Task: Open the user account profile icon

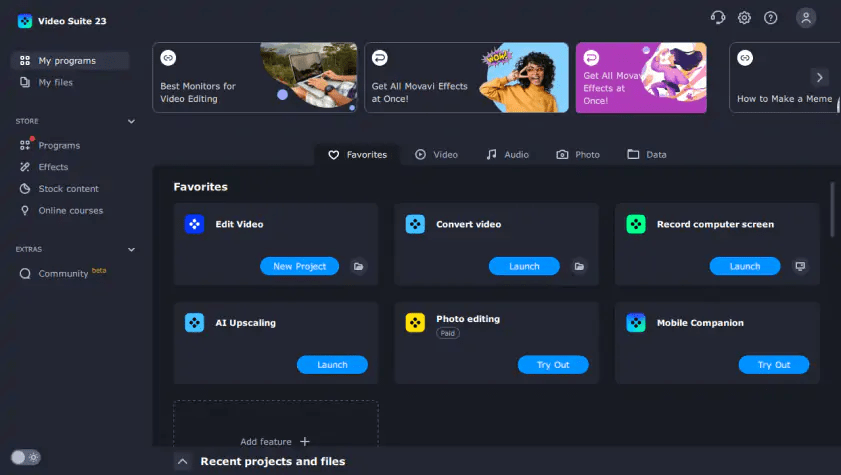Action: point(806,18)
